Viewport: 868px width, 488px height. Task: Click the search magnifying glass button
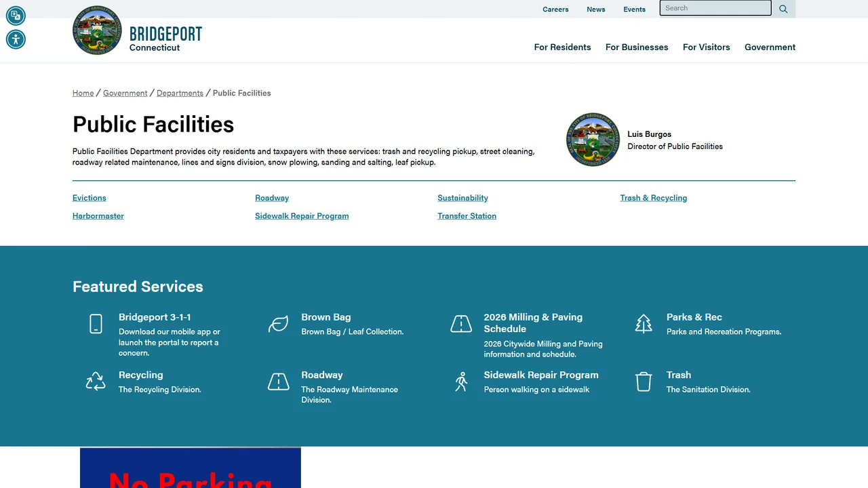(783, 9)
